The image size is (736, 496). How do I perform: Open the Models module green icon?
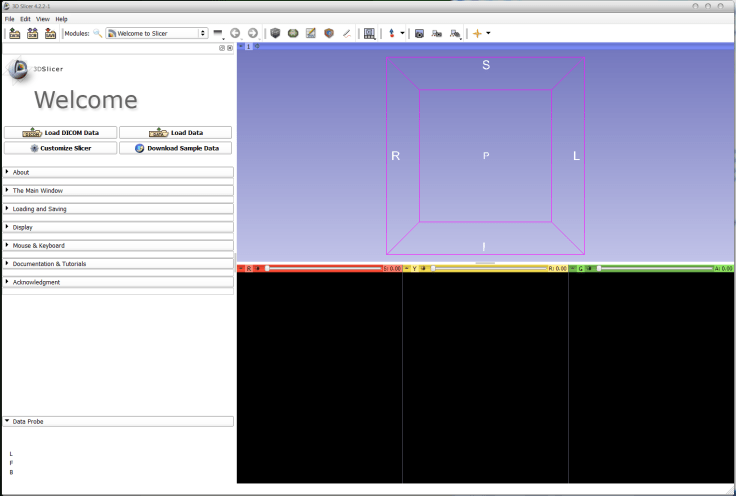click(293, 33)
